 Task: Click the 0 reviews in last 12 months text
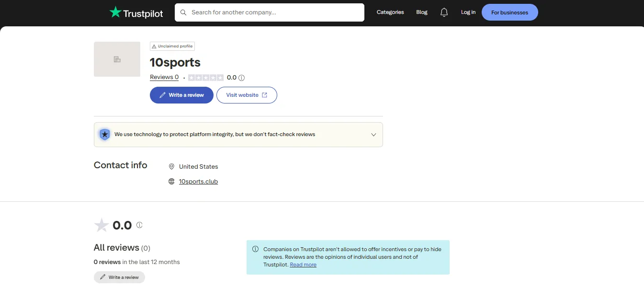click(x=137, y=262)
